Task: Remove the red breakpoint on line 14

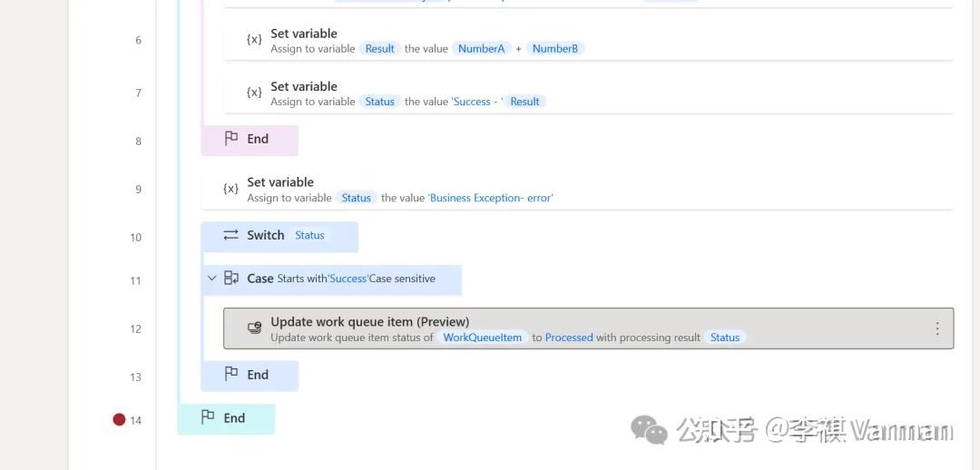Action: coord(119,419)
